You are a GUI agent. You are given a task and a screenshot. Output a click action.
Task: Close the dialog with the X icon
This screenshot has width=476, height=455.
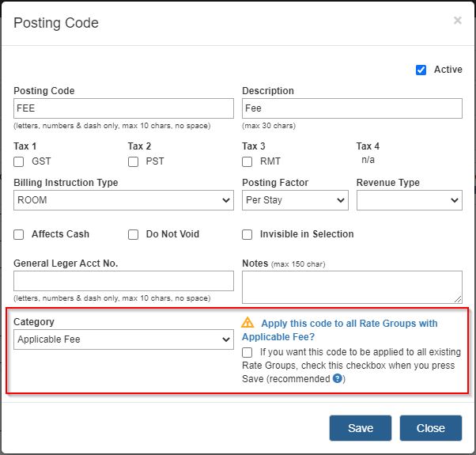(458, 21)
